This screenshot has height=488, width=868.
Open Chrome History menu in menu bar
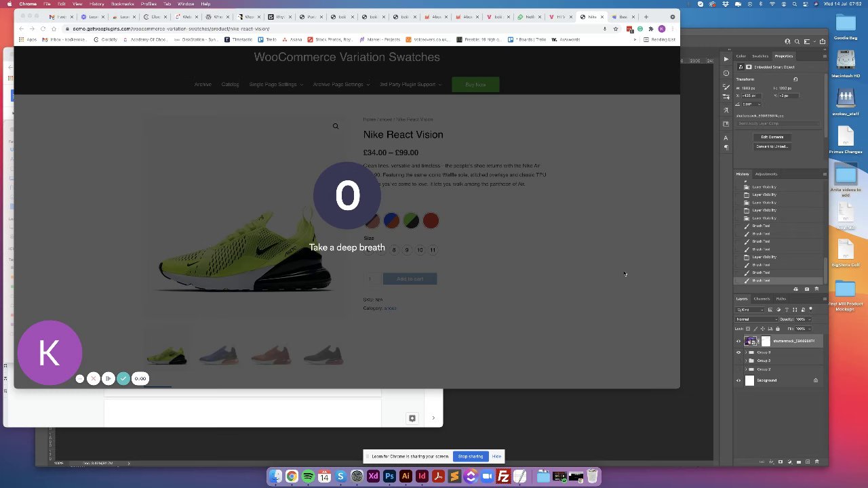coord(96,4)
